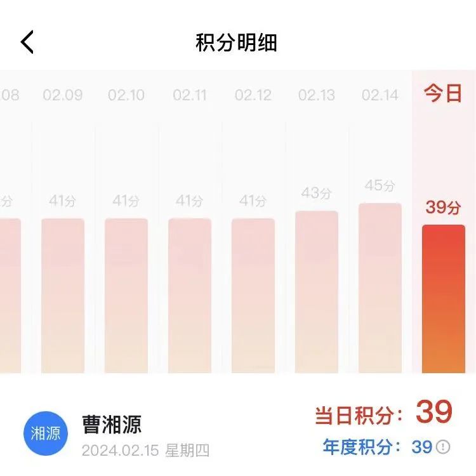
Task: Click the 积分明细 page title
Action: (x=237, y=42)
